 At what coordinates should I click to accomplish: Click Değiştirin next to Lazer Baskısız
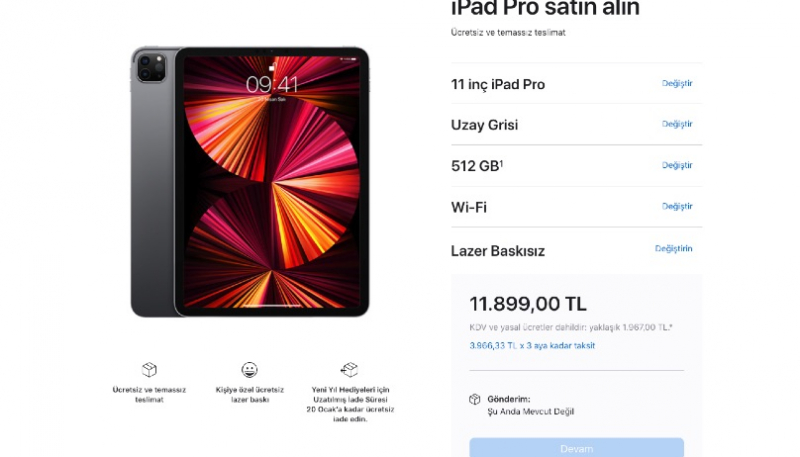click(x=673, y=248)
